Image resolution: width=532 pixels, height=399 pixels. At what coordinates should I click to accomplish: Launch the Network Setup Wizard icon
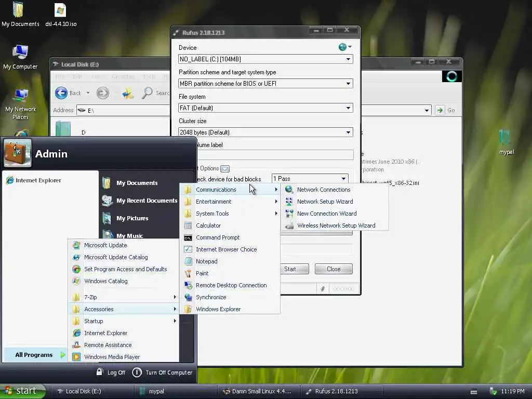tap(289, 202)
